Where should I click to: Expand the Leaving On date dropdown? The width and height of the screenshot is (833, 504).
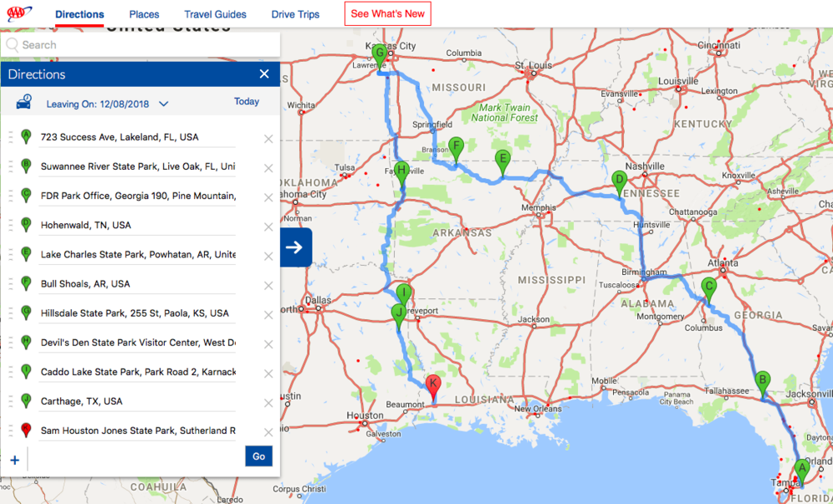(163, 104)
